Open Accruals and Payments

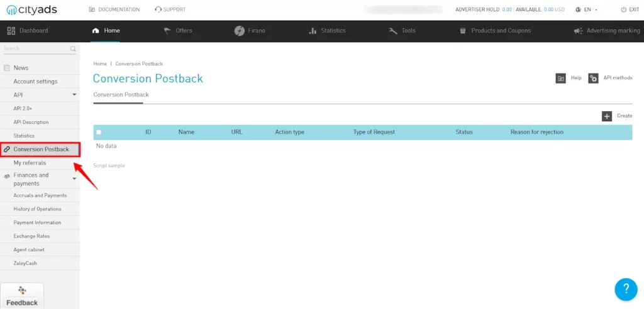pyautogui.click(x=40, y=195)
